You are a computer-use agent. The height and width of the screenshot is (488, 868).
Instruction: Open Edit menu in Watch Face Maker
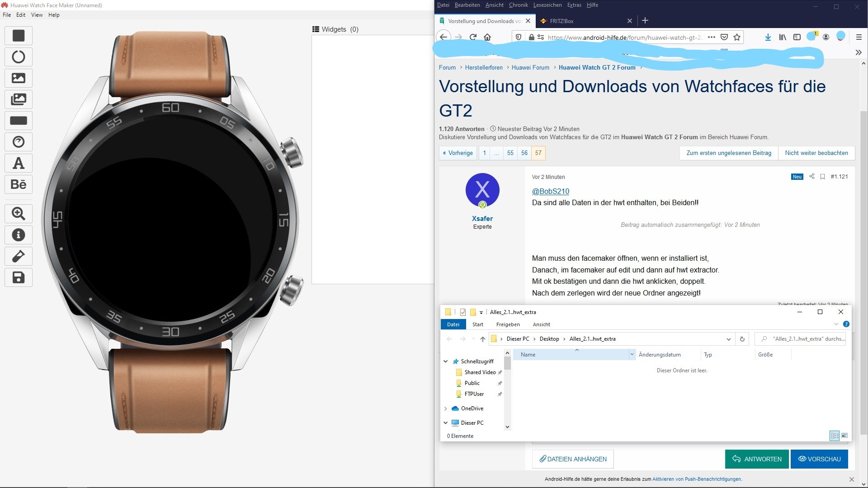[x=21, y=15]
